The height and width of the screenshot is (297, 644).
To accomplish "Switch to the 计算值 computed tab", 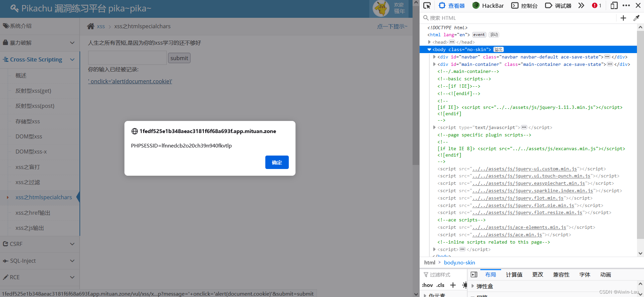I will click(514, 274).
